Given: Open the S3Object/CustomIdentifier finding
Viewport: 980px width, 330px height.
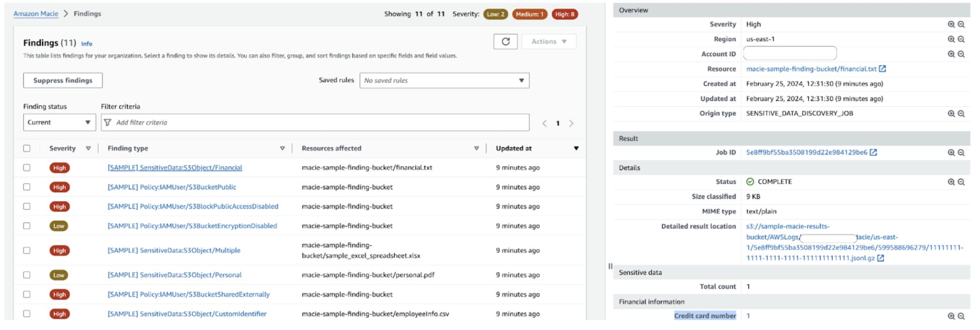Looking at the screenshot, I should click(x=187, y=314).
